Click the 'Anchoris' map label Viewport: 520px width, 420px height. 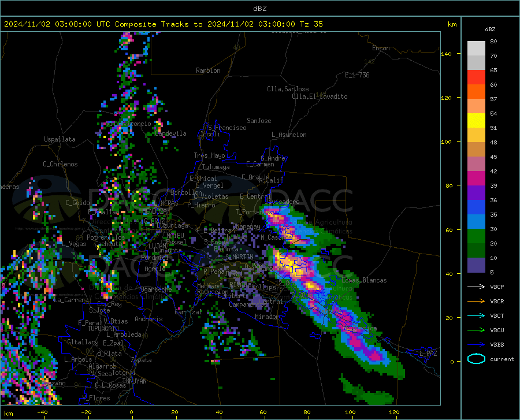148,319
